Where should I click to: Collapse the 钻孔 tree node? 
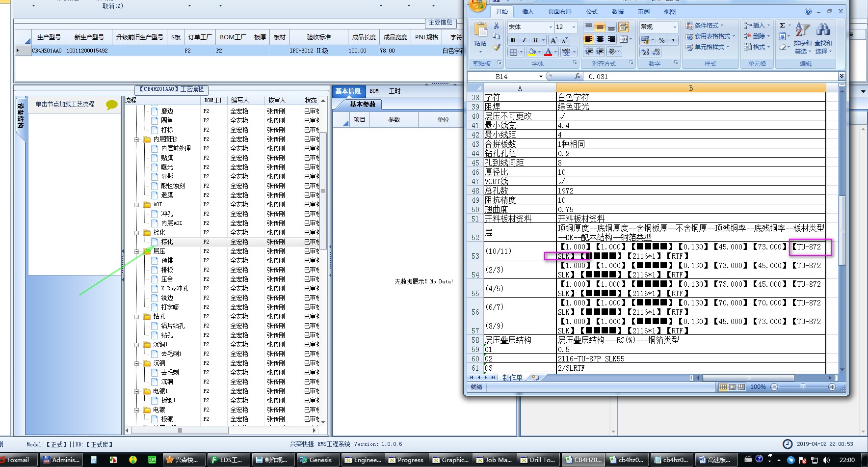[x=137, y=317]
